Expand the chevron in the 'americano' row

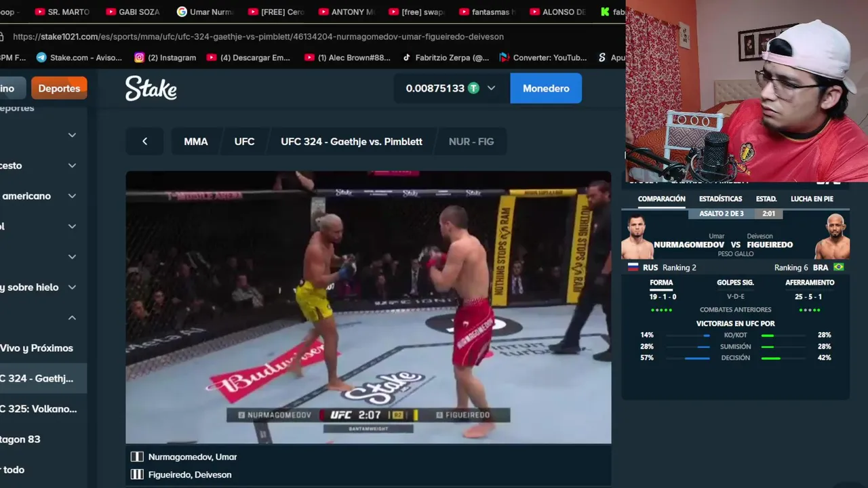pos(72,196)
